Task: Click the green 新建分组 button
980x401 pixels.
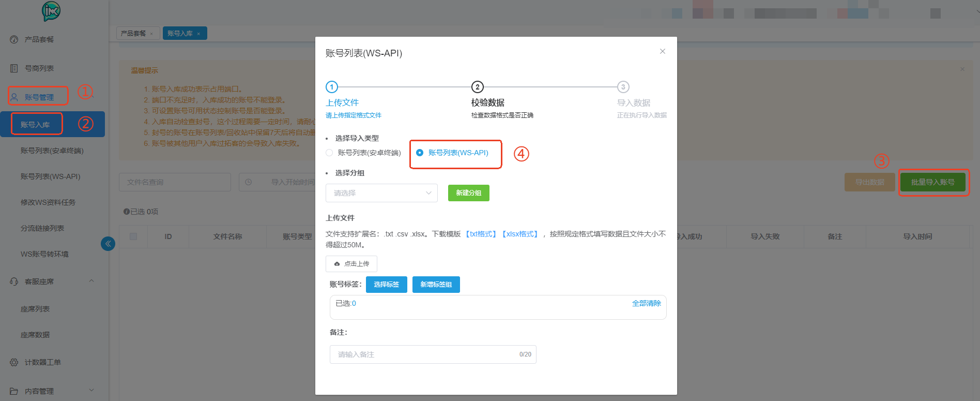Action: pyautogui.click(x=468, y=193)
